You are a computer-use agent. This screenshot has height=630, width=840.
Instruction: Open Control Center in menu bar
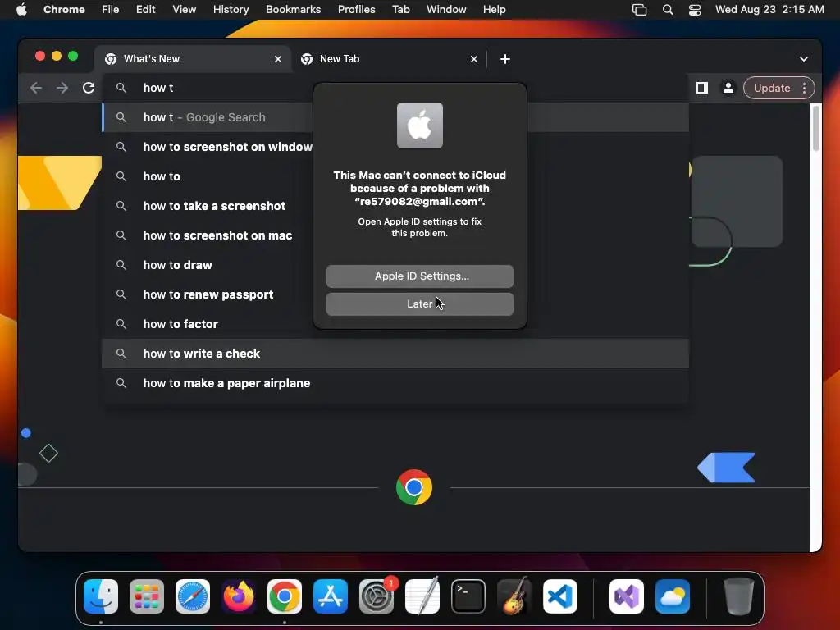[695, 10]
